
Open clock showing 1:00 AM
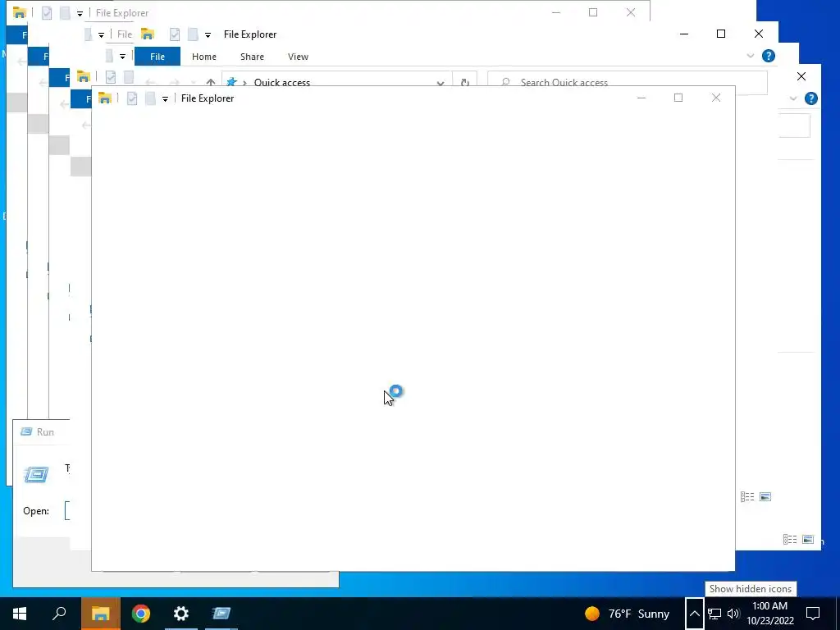click(x=769, y=614)
